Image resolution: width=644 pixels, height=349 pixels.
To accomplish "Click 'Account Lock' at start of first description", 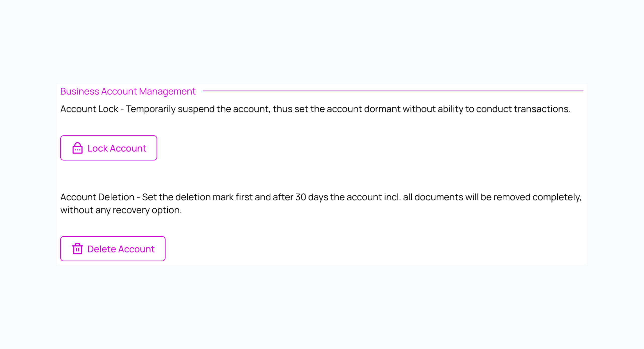I will (89, 109).
